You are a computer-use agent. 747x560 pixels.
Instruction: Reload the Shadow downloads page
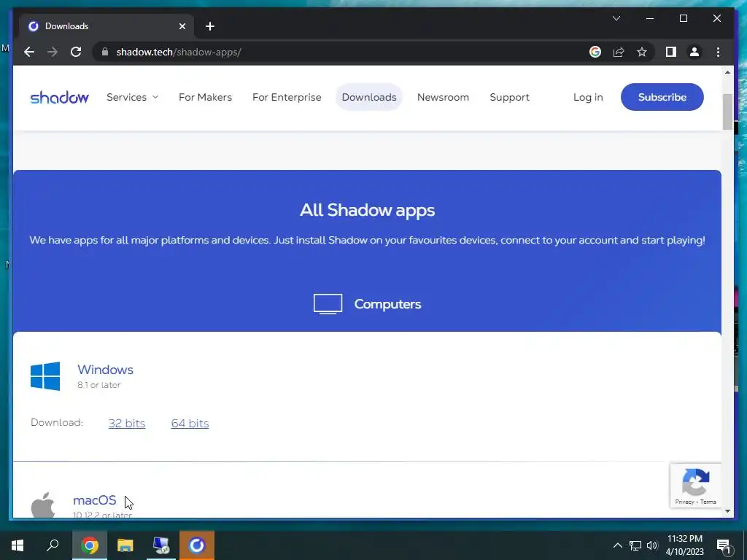pyautogui.click(x=76, y=52)
